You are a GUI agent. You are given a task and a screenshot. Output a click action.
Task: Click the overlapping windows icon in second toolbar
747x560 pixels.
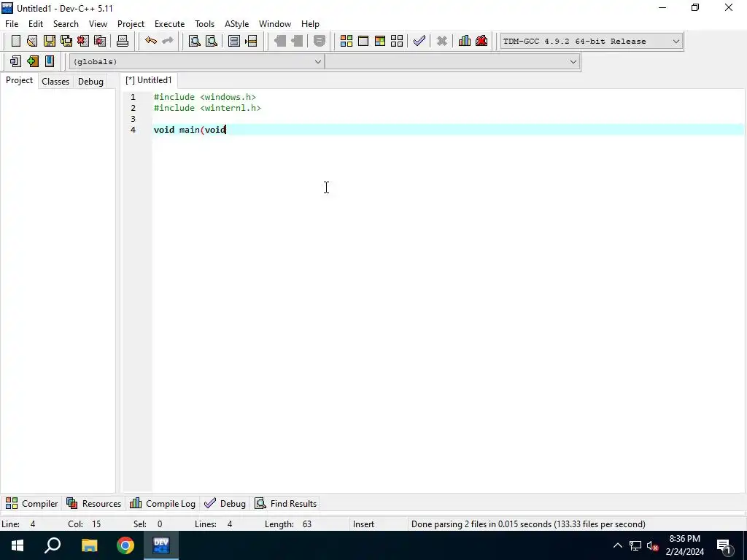[x=15, y=61]
